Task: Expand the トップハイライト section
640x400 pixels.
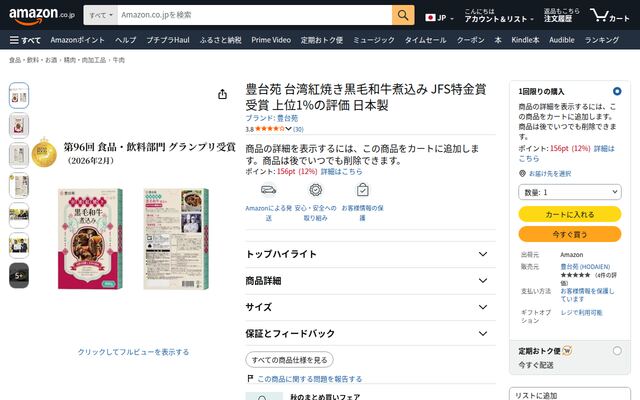Action: click(371, 254)
